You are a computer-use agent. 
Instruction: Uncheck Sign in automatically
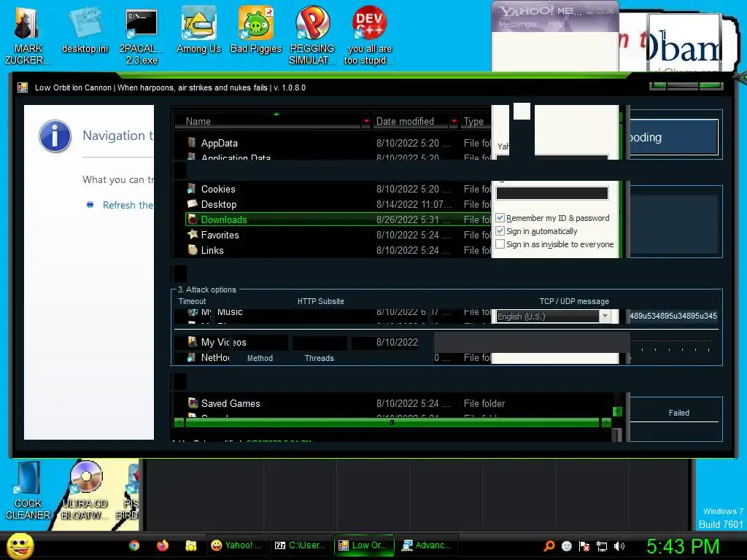(500, 231)
